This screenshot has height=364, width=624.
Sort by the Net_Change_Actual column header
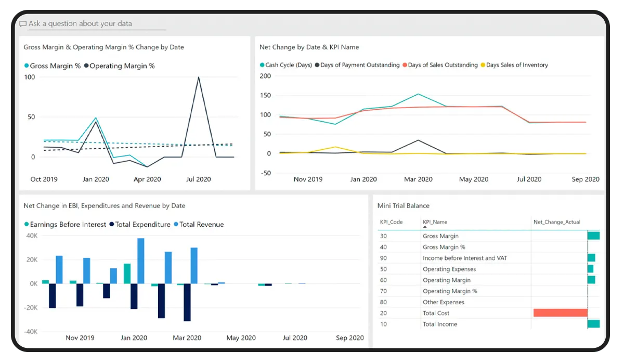pos(556,222)
